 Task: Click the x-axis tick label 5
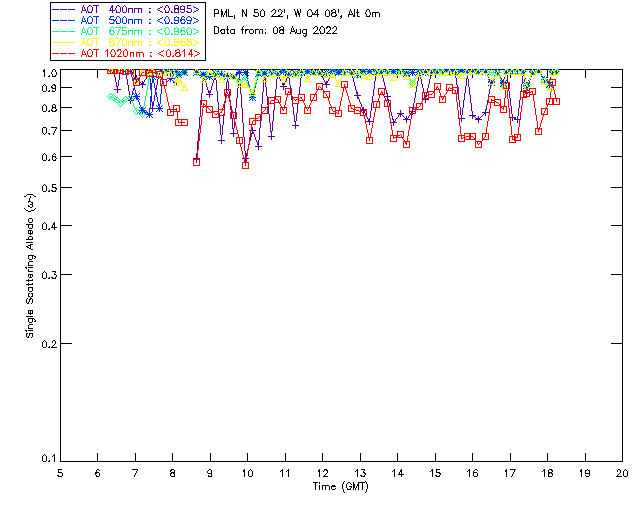point(60,473)
